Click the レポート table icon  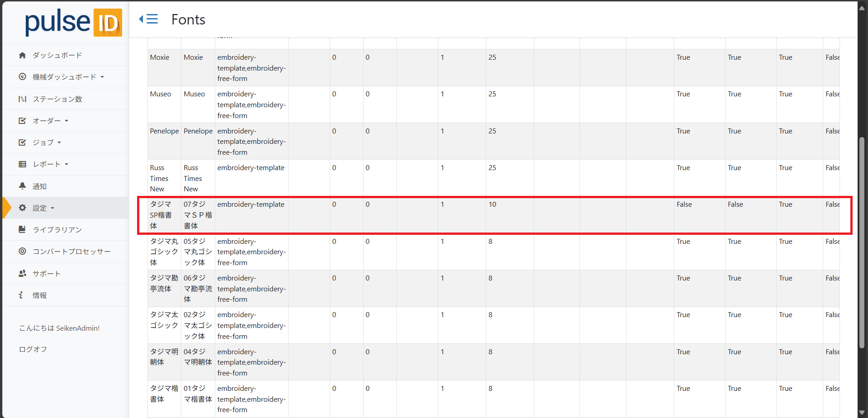click(22, 164)
